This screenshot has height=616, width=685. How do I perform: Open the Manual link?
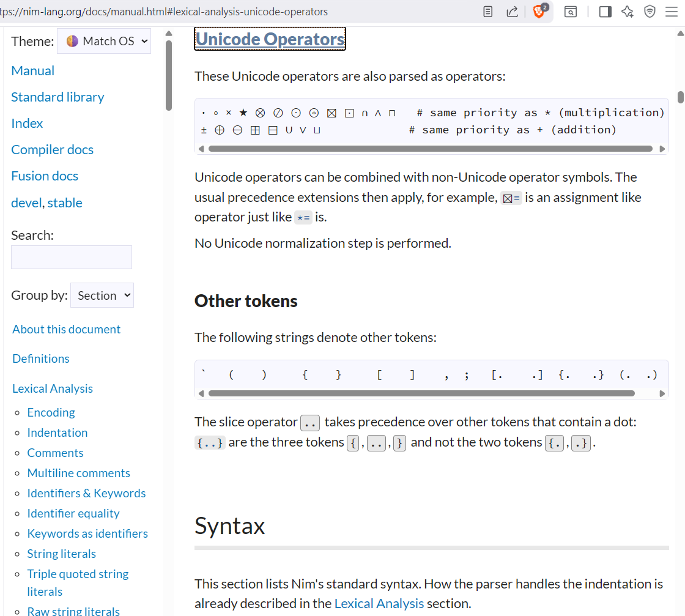33,71
